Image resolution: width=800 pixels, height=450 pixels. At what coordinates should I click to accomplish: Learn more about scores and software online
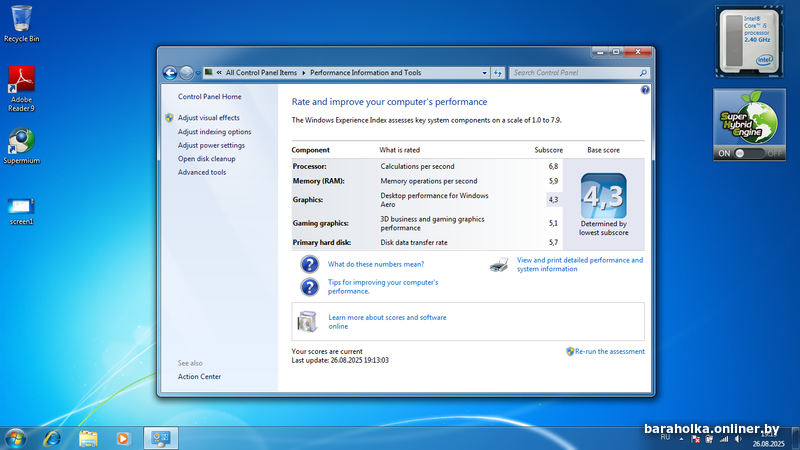(x=387, y=322)
